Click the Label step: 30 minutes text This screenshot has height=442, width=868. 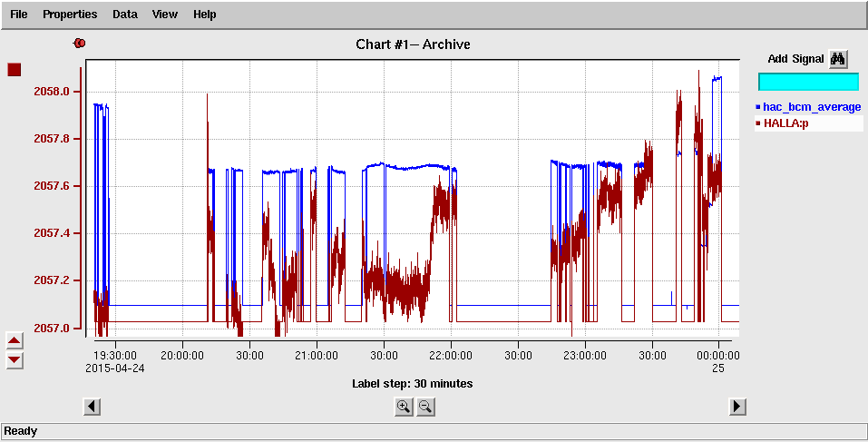(x=413, y=383)
